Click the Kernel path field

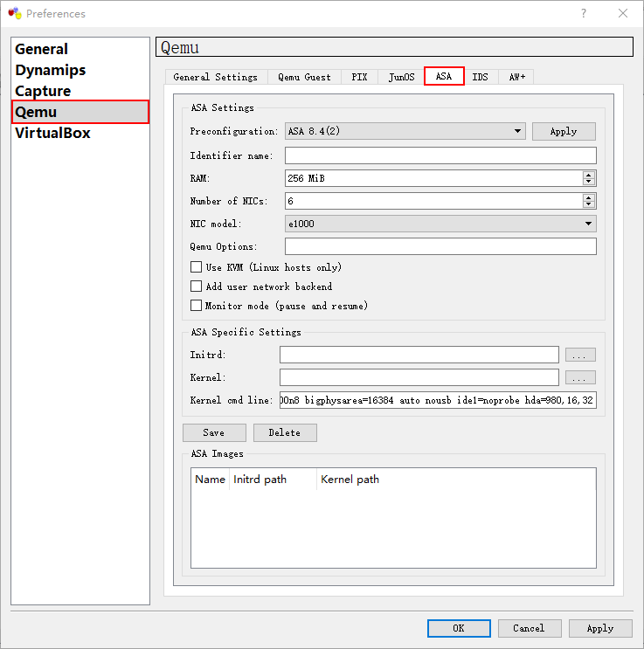click(419, 377)
